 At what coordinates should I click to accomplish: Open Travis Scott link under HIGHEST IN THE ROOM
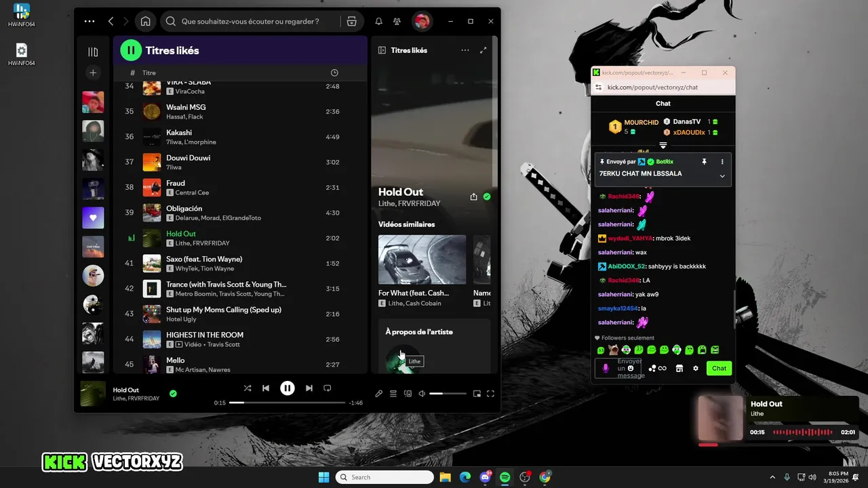tap(223, 344)
